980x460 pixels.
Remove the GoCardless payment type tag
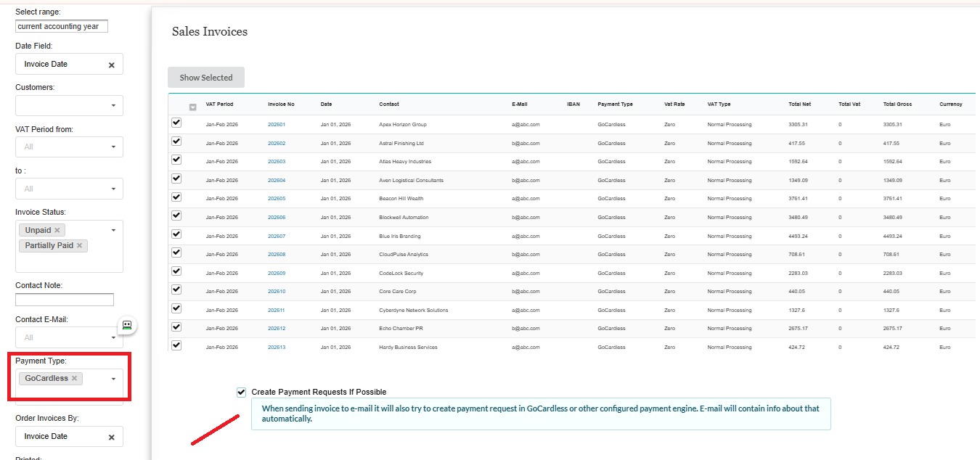[74, 378]
